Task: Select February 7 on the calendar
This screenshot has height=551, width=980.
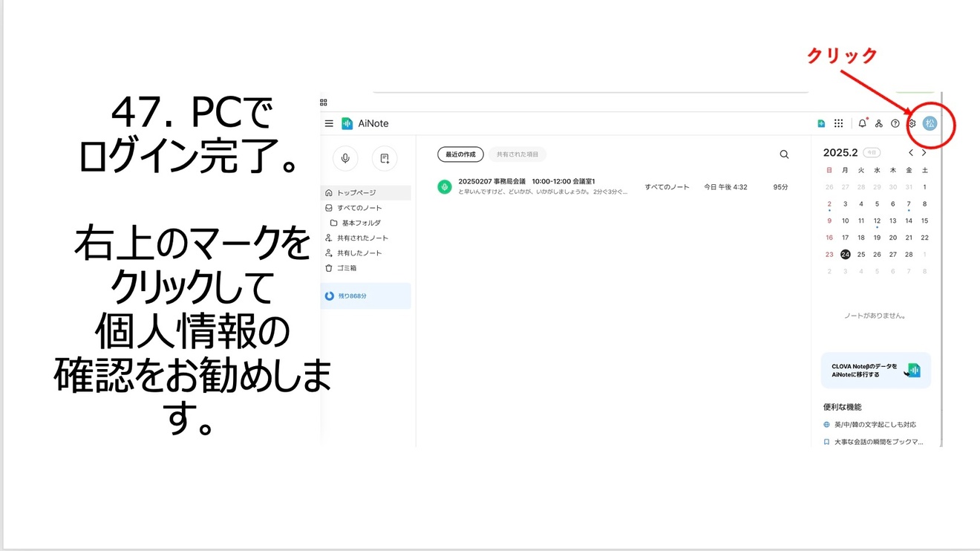Action: tap(909, 204)
